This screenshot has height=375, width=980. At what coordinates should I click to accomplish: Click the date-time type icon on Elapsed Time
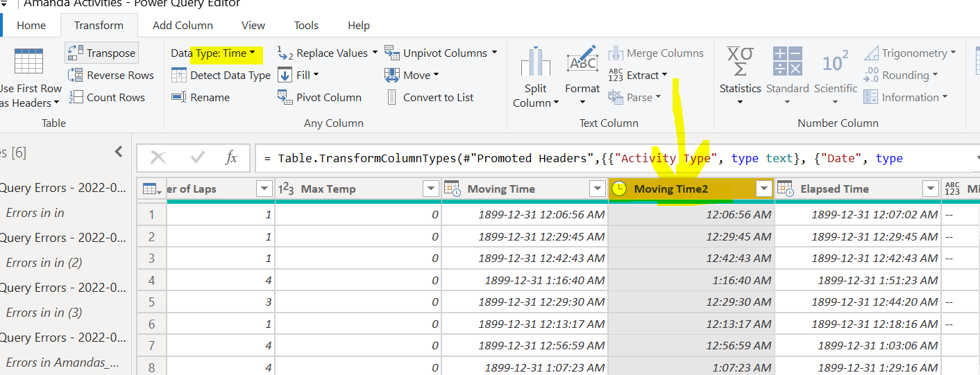786,189
